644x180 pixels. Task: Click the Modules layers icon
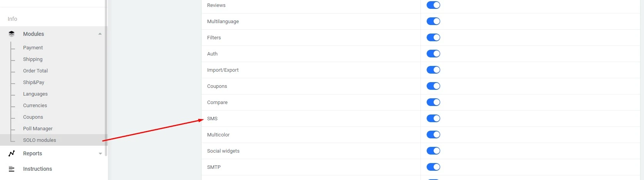click(x=12, y=34)
